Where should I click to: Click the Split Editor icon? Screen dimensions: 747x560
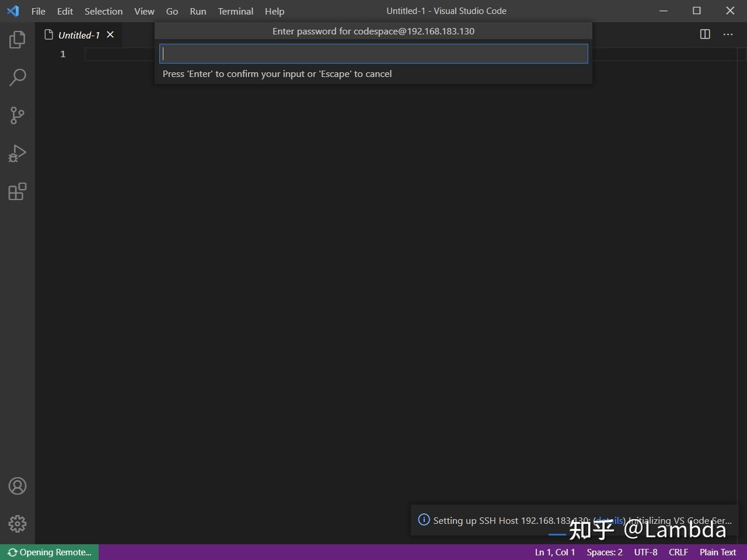pyautogui.click(x=704, y=34)
